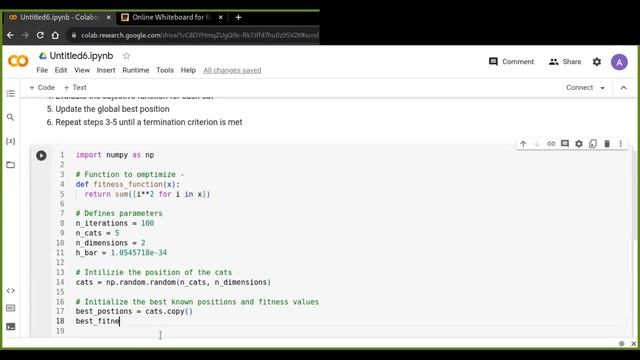Move cell up arrow icon
This screenshot has width=640, height=360.
point(523,144)
